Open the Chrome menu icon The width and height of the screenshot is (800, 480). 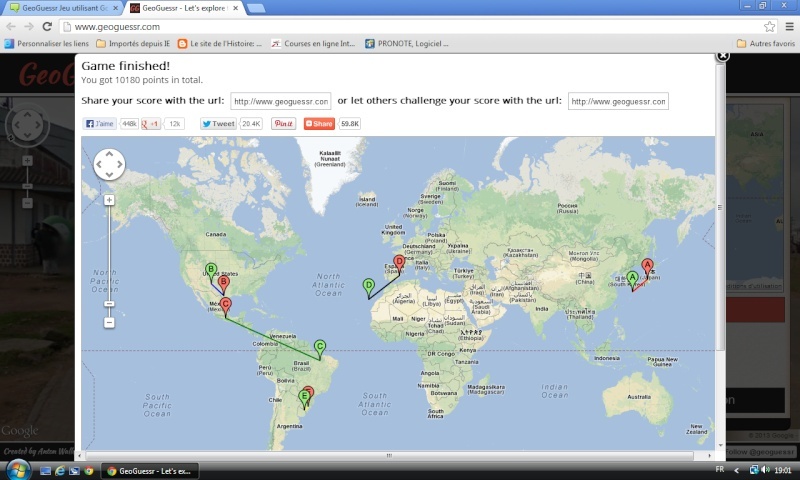[x=789, y=27]
